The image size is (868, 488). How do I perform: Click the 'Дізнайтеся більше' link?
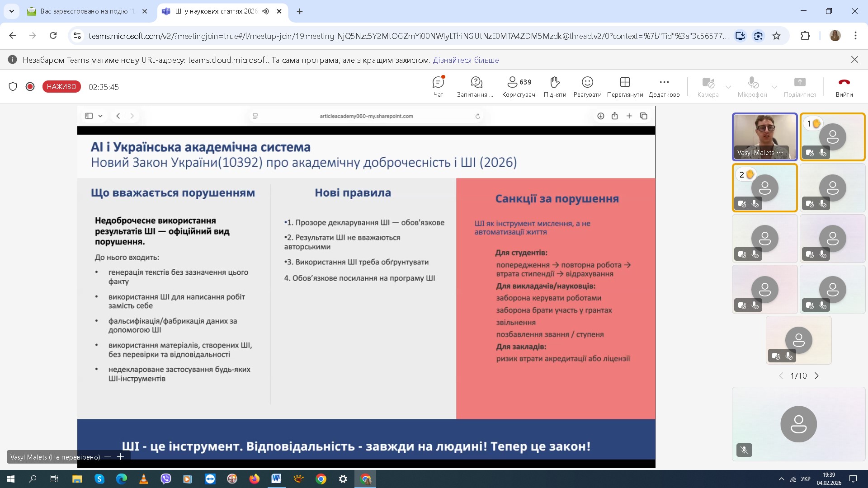(466, 60)
